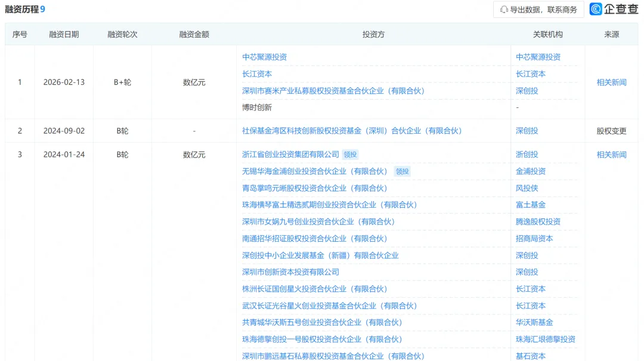Select 来源 column header
This screenshot has height=361, width=644.
click(611, 35)
